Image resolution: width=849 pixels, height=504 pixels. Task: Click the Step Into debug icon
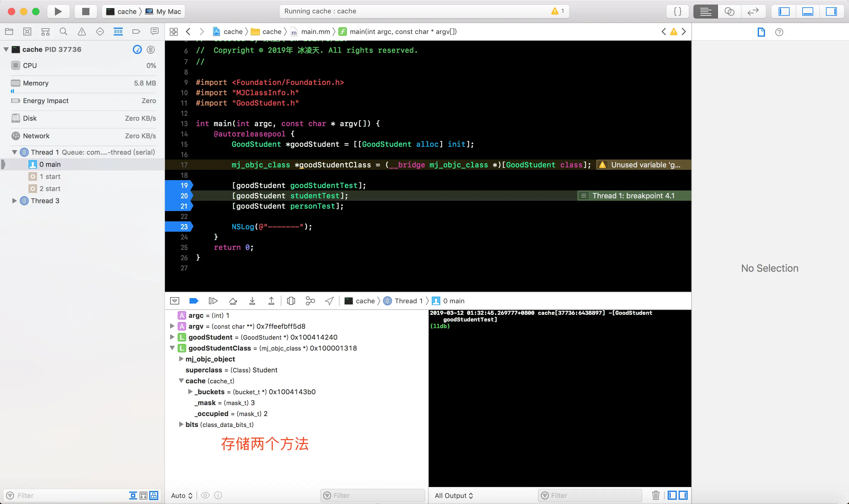tap(252, 301)
